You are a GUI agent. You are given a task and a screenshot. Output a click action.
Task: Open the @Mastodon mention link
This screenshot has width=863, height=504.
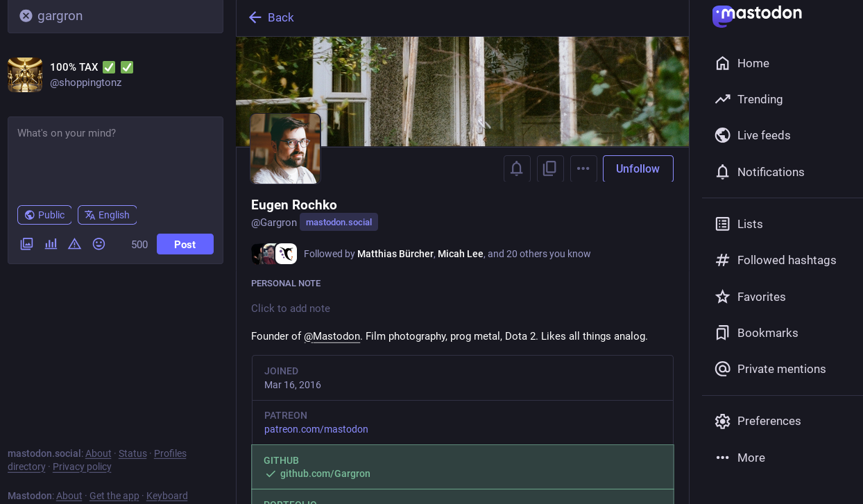pos(332,336)
